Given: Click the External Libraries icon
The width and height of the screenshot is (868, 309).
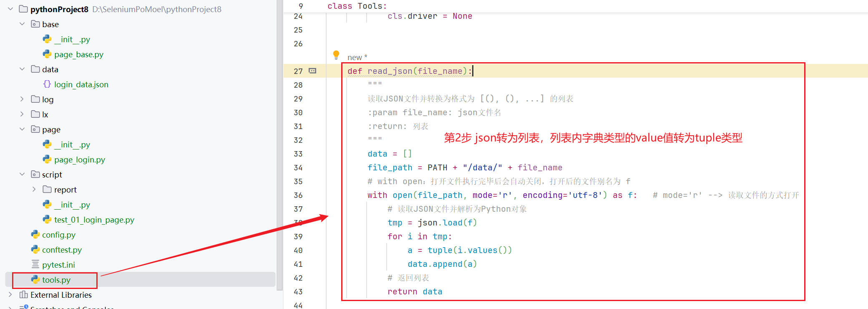Looking at the screenshot, I should 24,295.
